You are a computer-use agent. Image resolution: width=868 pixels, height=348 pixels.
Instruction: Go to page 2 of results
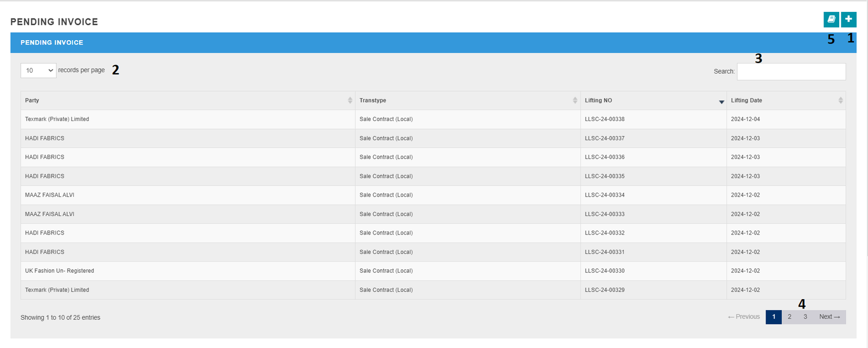789,317
